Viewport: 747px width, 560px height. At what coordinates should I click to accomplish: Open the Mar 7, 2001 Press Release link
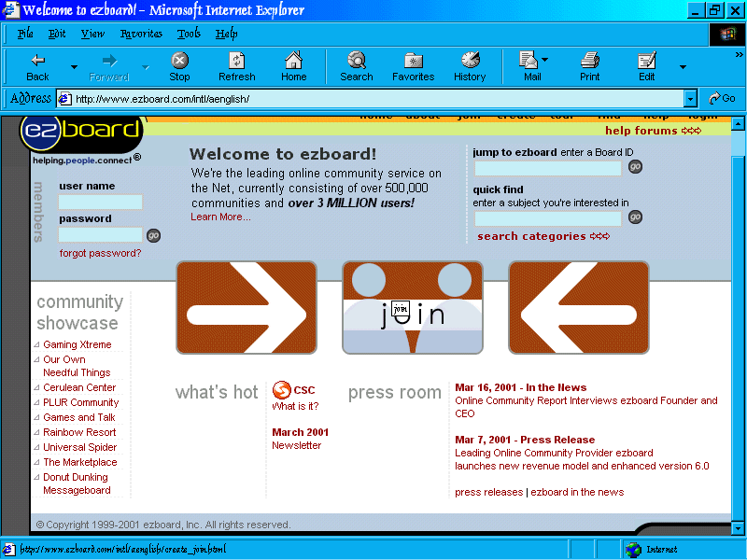click(x=582, y=453)
